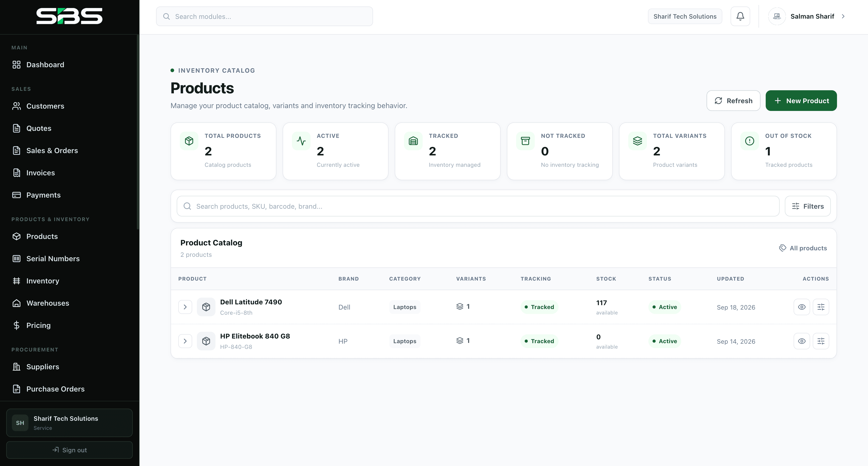This screenshot has width=868, height=466.
Task: View details of HP Elitebook 840 G8
Action: (x=802, y=341)
